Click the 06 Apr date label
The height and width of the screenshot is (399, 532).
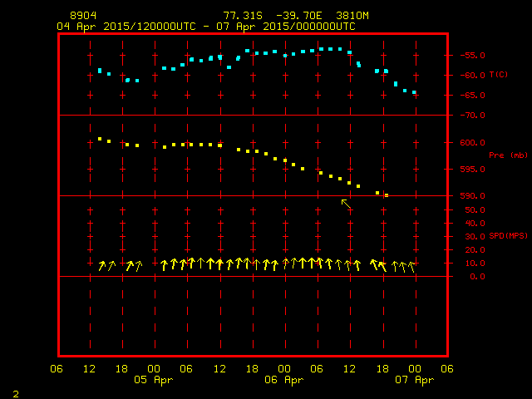click(284, 380)
